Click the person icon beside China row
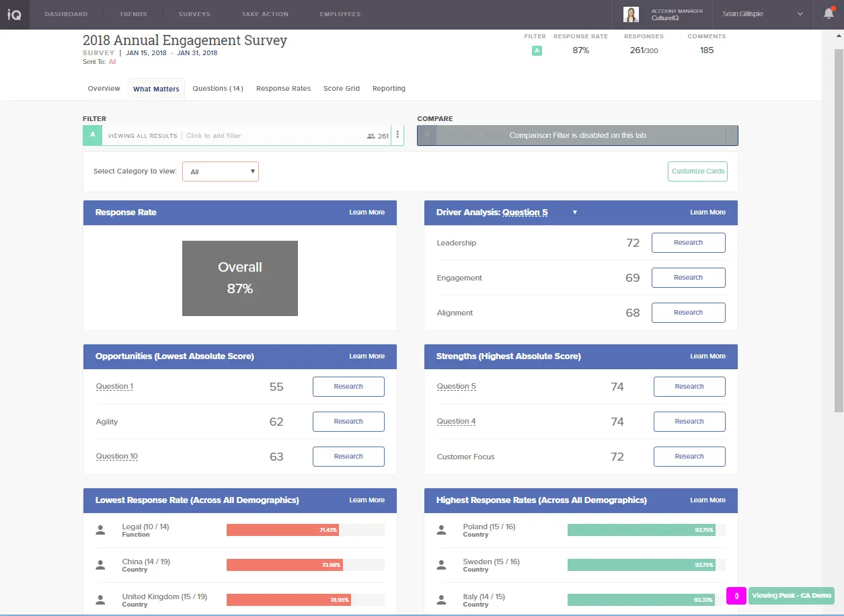The height and width of the screenshot is (616, 844). click(x=101, y=565)
